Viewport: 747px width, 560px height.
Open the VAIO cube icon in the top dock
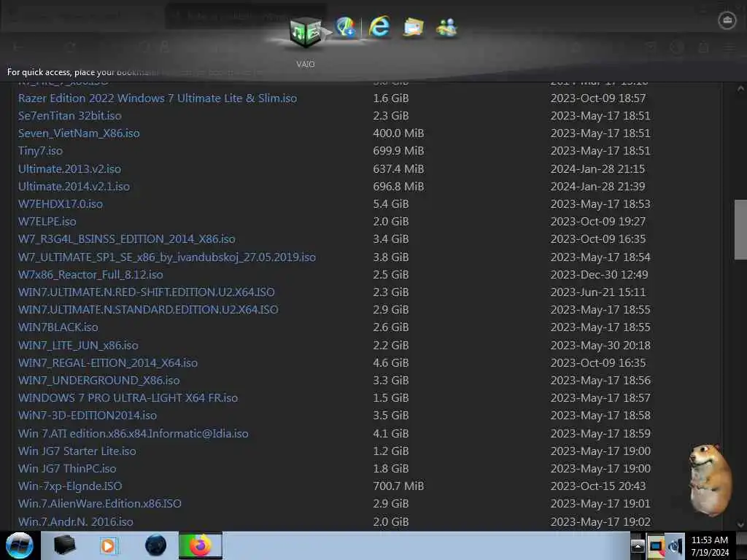(306, 32)
